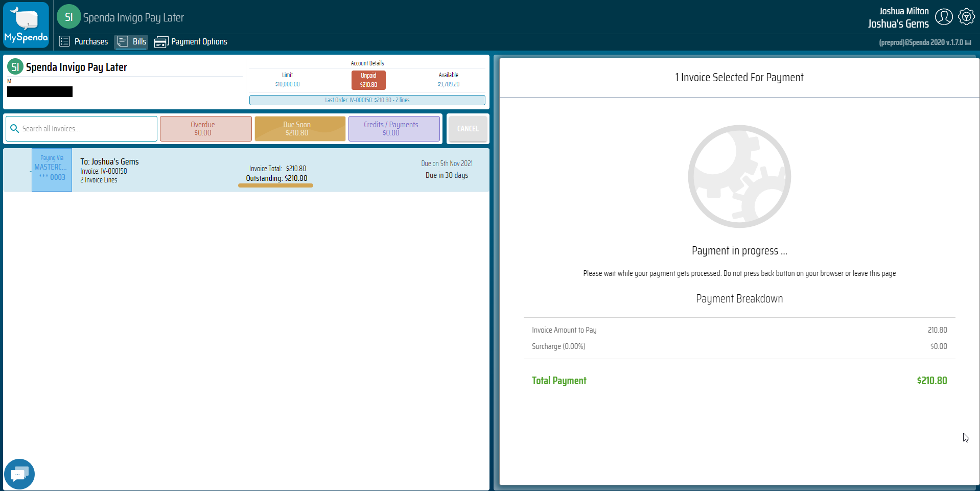
Task: Click Invoice Amount to Pay row
Action: click(739, 330)
